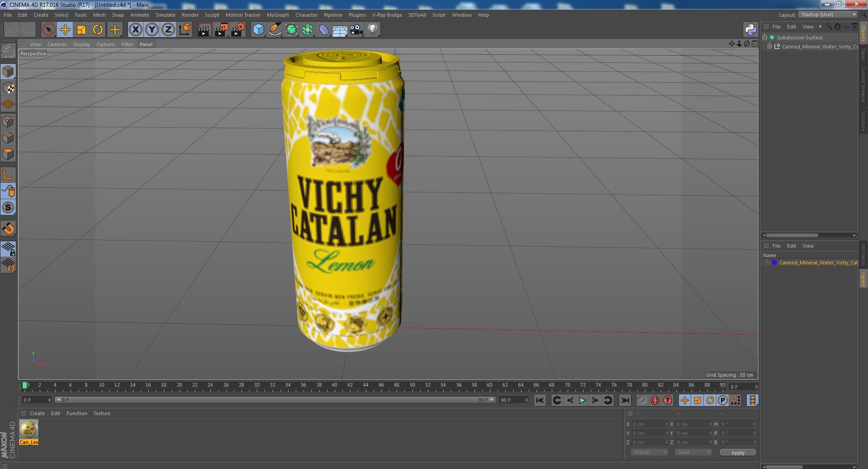The width and height of the screenshot is (868, 469).
Task: Open the viewport Cameras menu
Action: 57,44
